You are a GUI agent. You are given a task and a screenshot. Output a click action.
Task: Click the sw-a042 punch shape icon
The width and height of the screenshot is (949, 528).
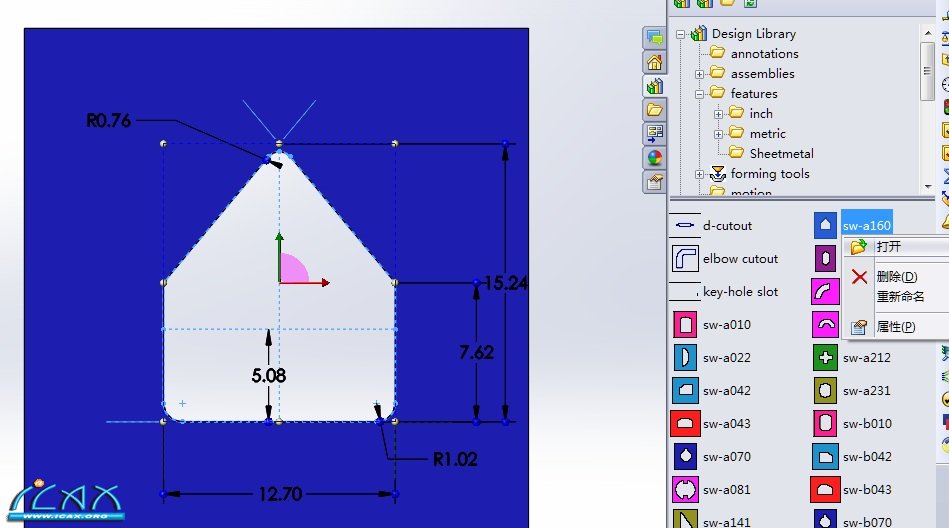click(685, 391)
